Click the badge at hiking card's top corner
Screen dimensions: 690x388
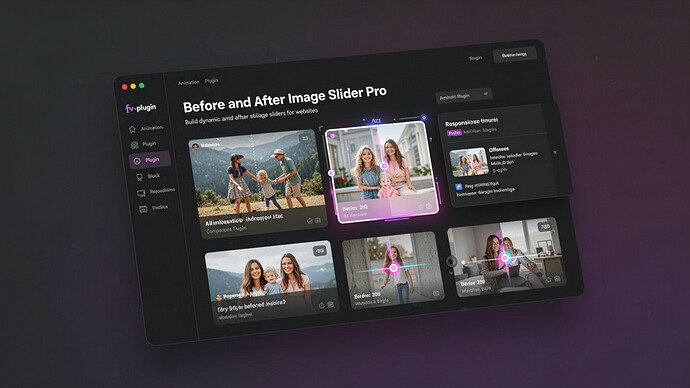point(305,138)
